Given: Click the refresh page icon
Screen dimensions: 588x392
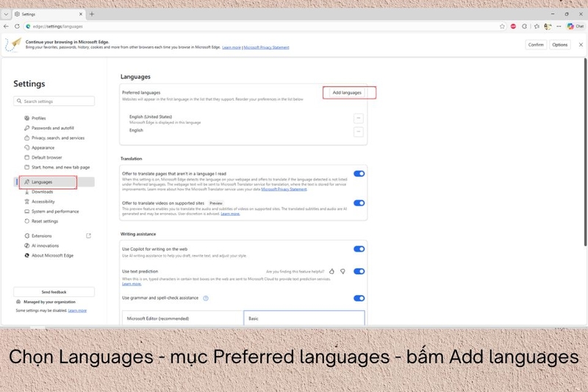Looking at the screenshot, I should coord(17,26).
